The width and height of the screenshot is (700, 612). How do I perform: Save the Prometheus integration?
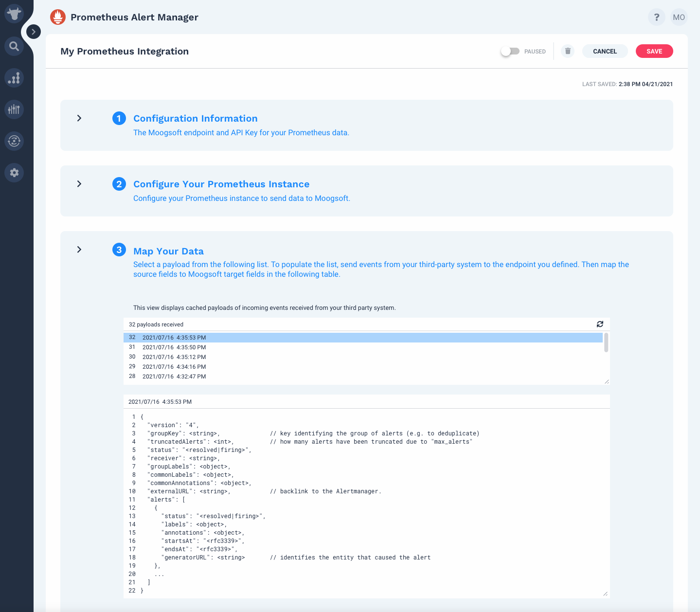click(x=654, y=51)
